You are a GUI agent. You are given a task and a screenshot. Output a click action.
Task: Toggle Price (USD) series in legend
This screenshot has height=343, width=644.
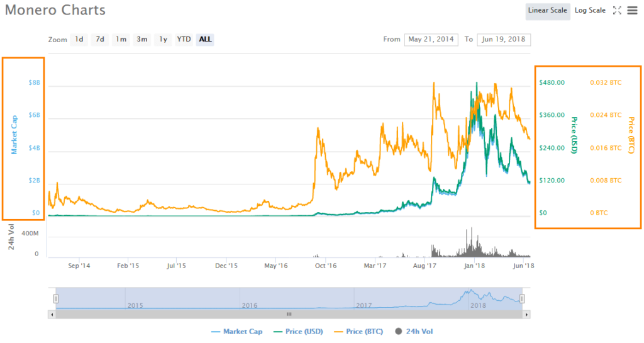[x=298, y=332]
